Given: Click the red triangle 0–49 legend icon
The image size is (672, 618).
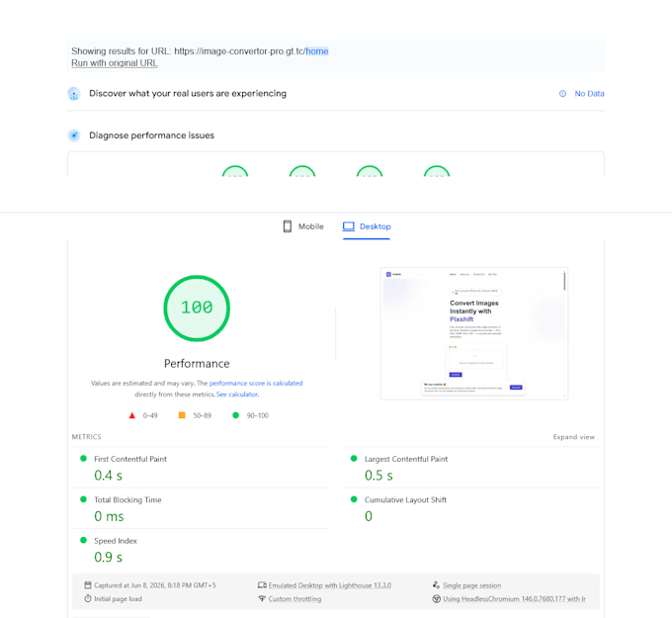Looking at the screenshot, I should click(132, 415).
